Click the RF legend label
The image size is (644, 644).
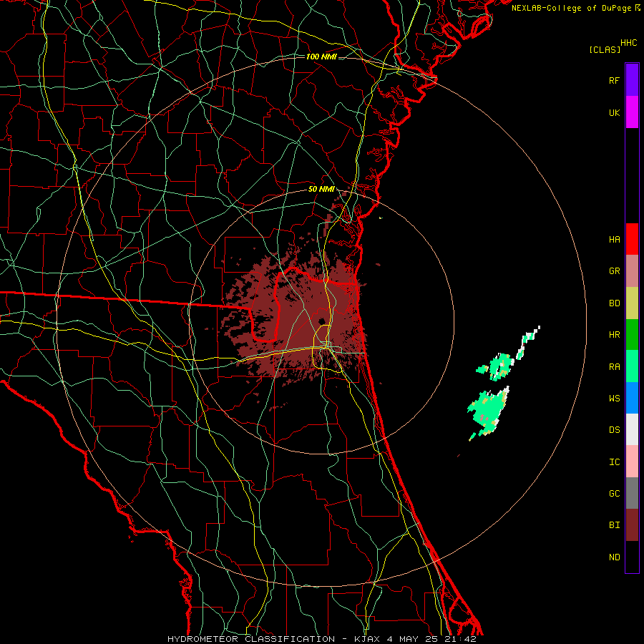click(x=614, y=80)
